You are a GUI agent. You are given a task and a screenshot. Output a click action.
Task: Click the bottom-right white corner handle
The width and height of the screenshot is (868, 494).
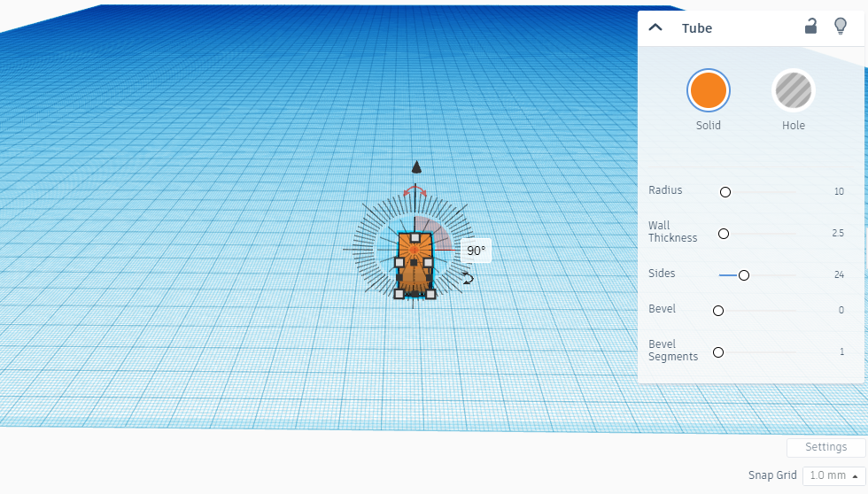coord(430,294)
